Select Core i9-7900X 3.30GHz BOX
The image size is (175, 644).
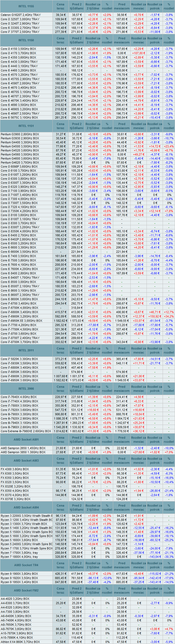pos(19,414)
